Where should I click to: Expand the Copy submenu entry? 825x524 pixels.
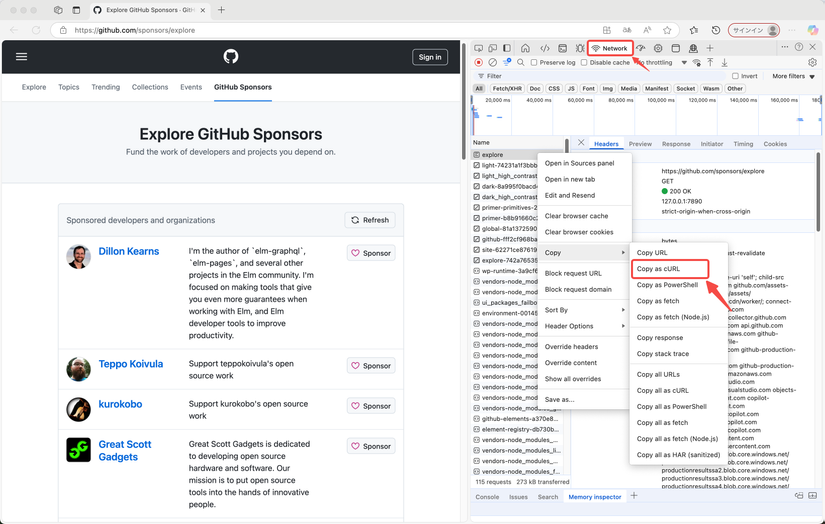point(584,253)
